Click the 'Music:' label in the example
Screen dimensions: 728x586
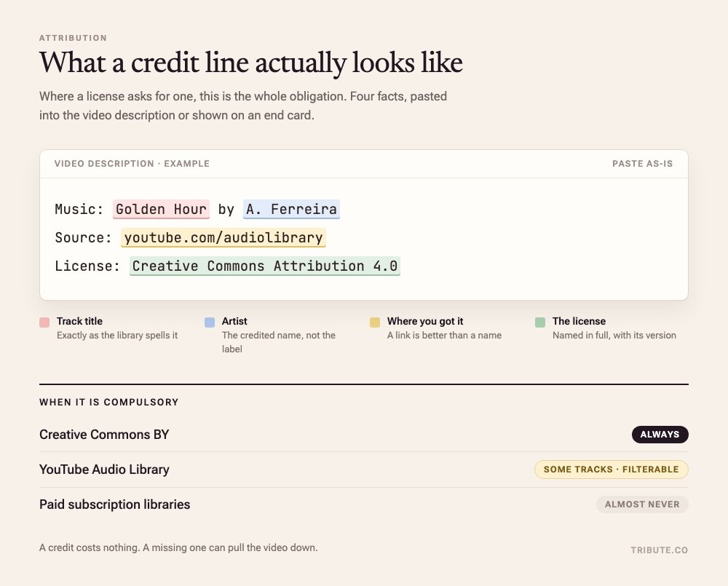tap(79, 210)
